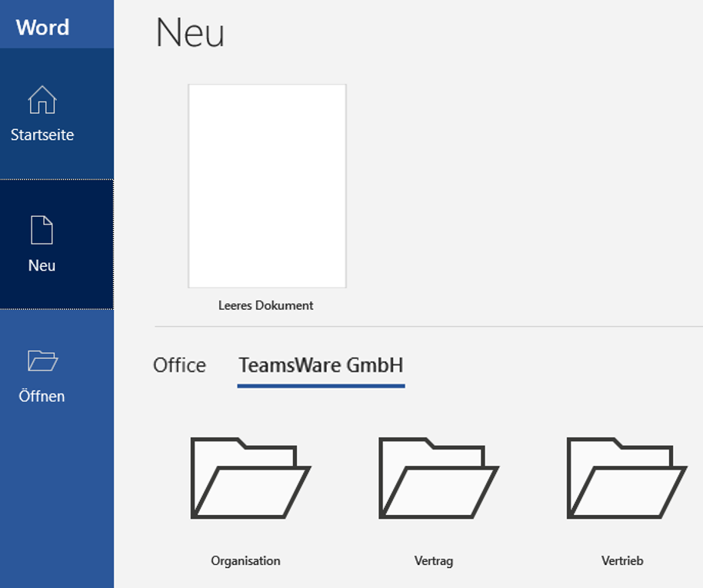Select the TeamsWare GmbH templates tab
703x588 pixels.
point(321,365)
